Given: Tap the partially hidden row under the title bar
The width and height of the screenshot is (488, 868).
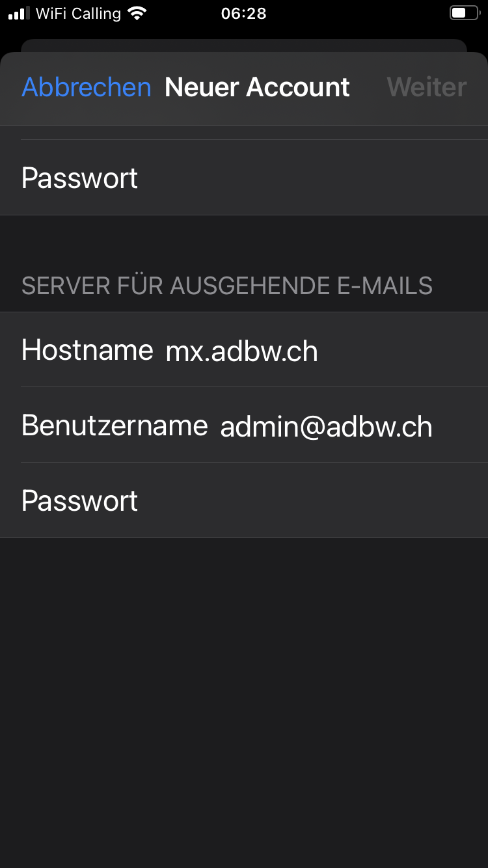Looking at the screenshot, I should coord(244,132).
